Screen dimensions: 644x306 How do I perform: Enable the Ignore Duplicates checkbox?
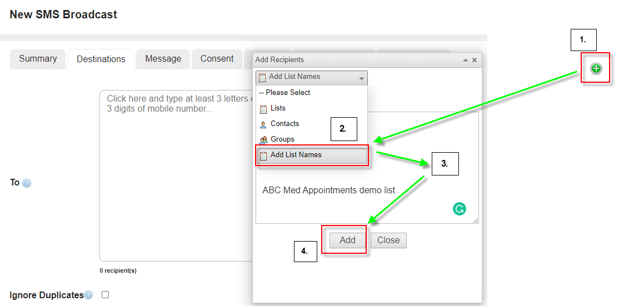coord(105,295)
